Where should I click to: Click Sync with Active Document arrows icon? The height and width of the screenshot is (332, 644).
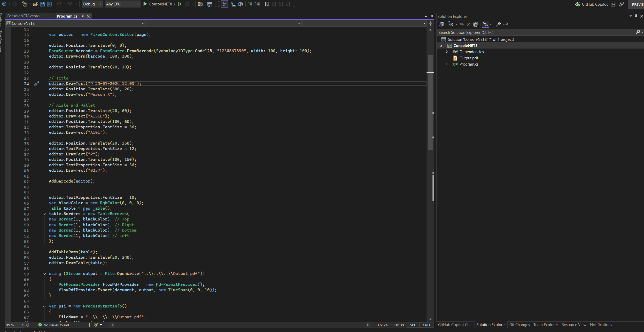tap(462, 24)
